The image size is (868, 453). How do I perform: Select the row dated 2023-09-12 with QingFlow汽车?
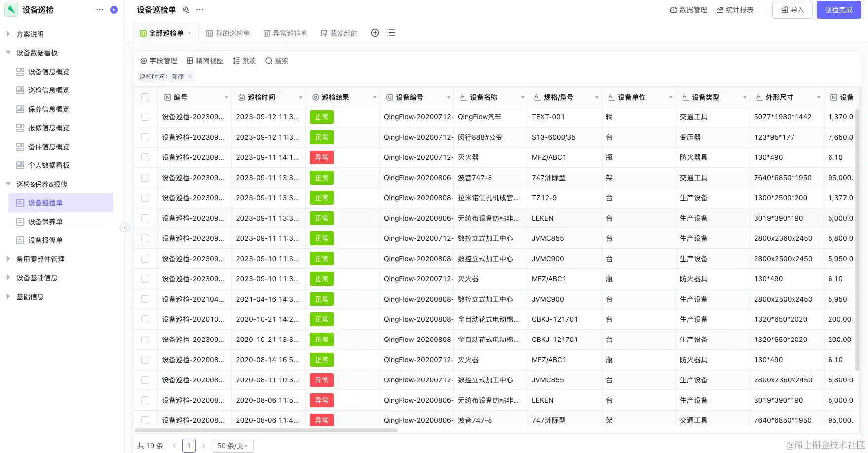145,117
